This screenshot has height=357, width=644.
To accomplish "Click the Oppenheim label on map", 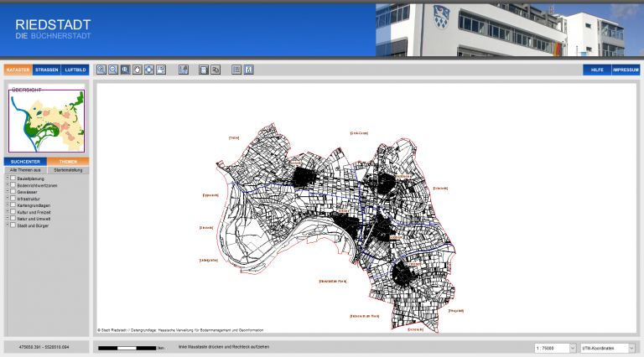I will tap(210, 195).
